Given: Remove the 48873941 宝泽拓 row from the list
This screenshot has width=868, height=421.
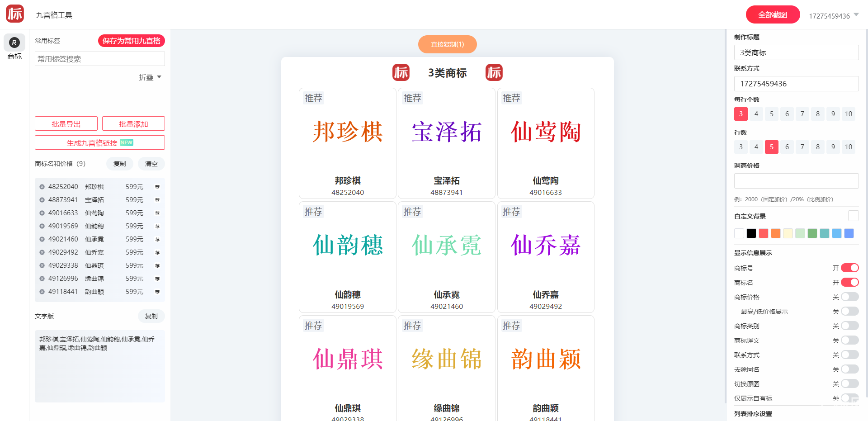Looking at the screenshot, I should pos(42,200).
